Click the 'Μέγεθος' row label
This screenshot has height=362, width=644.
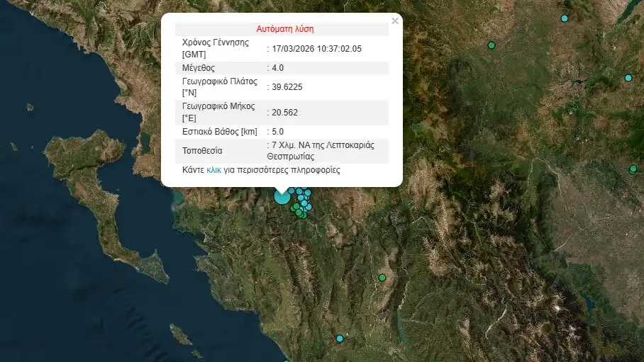coord(199,68)
